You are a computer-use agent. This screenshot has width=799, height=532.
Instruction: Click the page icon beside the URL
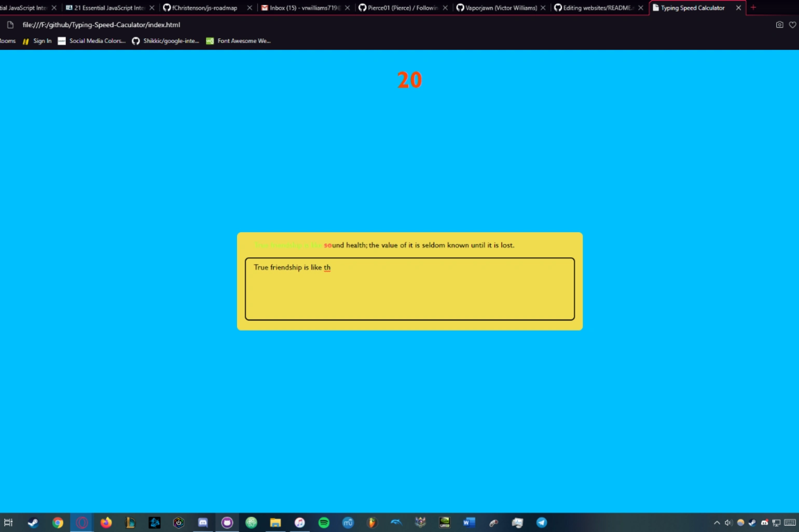(x=10, y=25)
